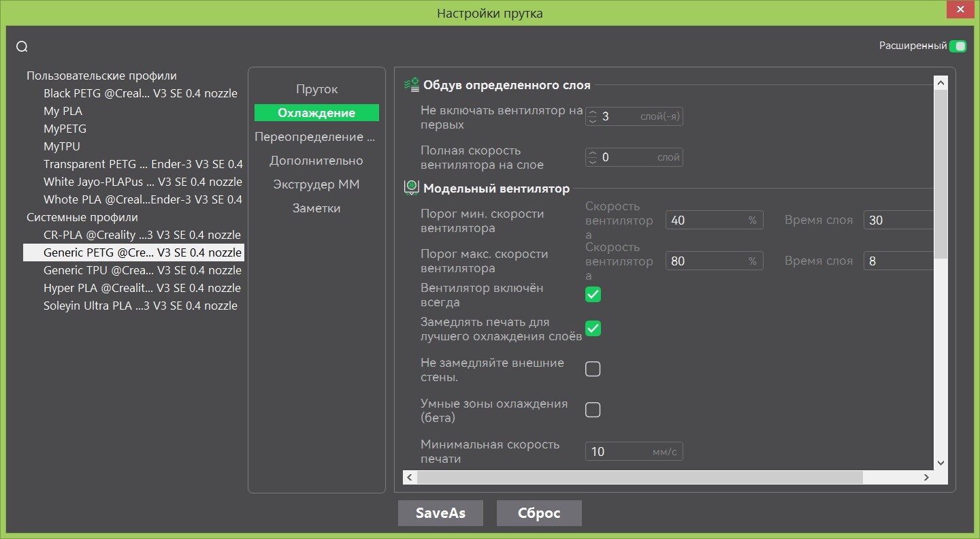Click the 'Не включать вентилятор на первых' layers field

tap(634, 116)
